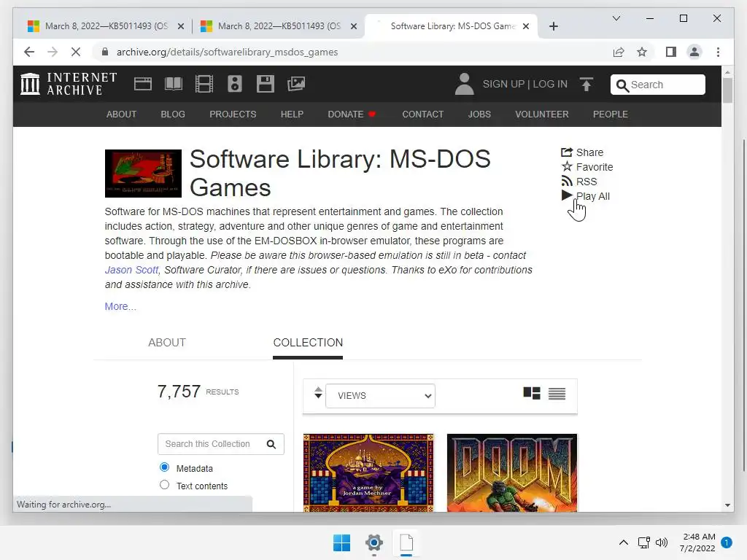Open a new browser tab
The width and height of the screenshot is (747, 560).
tap(553, 26)
